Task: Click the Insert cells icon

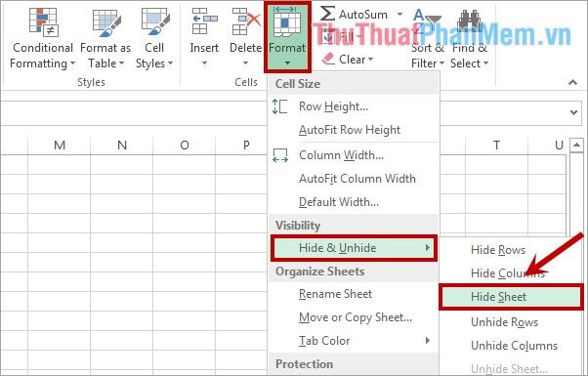Action: (x=205, y=21)
